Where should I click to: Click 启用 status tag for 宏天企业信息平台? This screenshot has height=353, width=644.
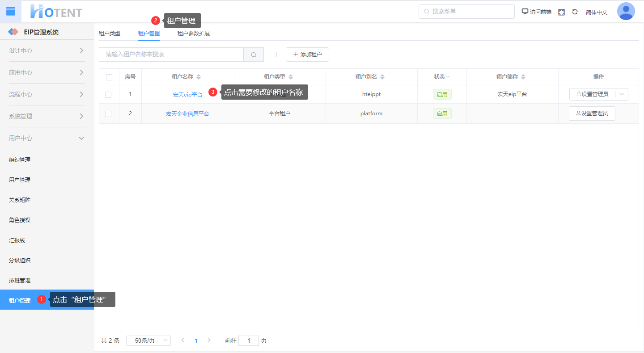tap(442, 113)
